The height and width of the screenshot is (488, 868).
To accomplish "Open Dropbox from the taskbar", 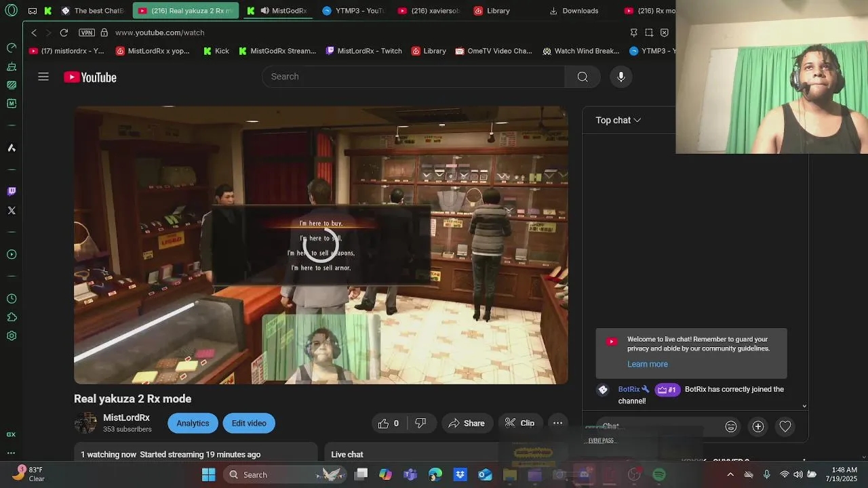I will pos(460,474).
